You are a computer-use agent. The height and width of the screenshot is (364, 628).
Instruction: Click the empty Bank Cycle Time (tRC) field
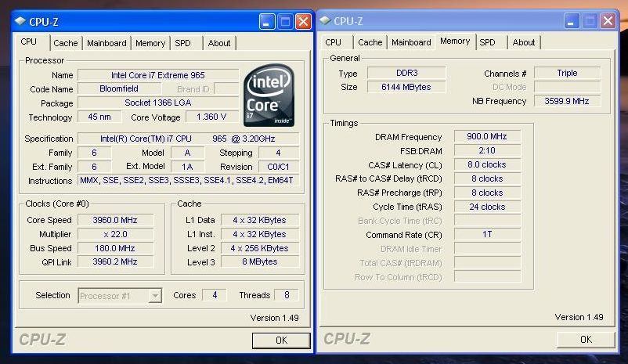pyautogui.click(x=487, y=220)
